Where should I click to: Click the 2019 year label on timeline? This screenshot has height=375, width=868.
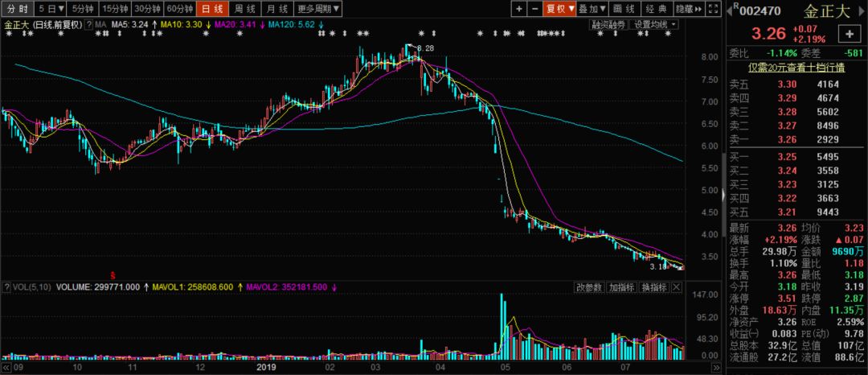click(x=267, y=367)
